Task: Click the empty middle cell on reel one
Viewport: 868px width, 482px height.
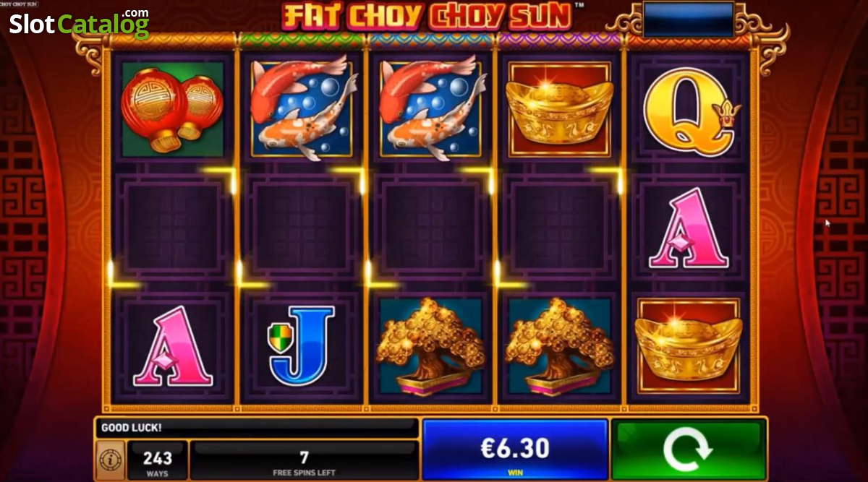Action: coord(173,228)
